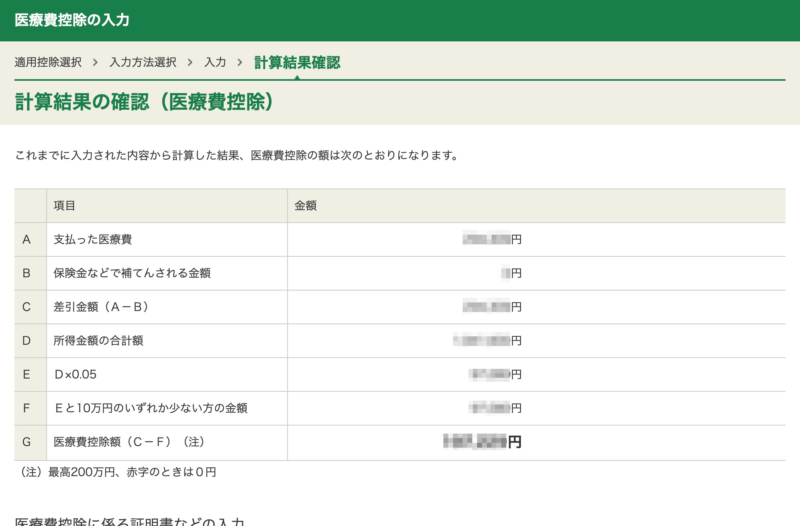Select the row 所得金額の合計額
The width and height of the screenshot is (800, 526).
click(x=399, y=341)
